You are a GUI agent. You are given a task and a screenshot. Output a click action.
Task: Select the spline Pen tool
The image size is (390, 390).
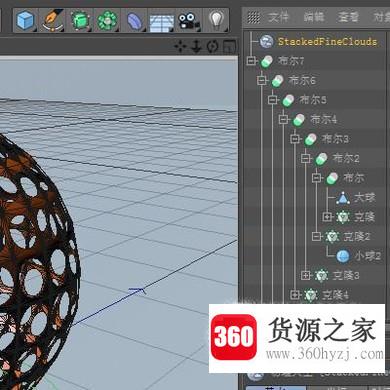[x=53, y=20]
